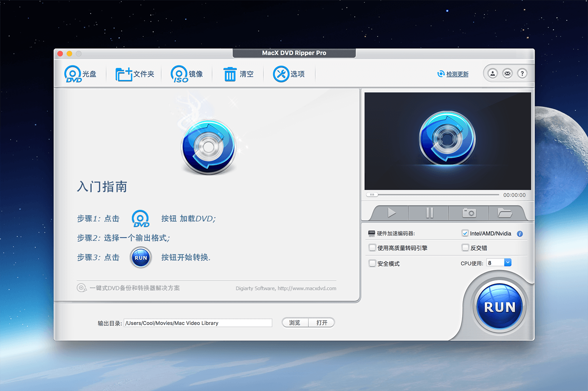Enable 使用高质量转码引擎 checkbox
The image size is (588, 391).
[x=372, y=248]
